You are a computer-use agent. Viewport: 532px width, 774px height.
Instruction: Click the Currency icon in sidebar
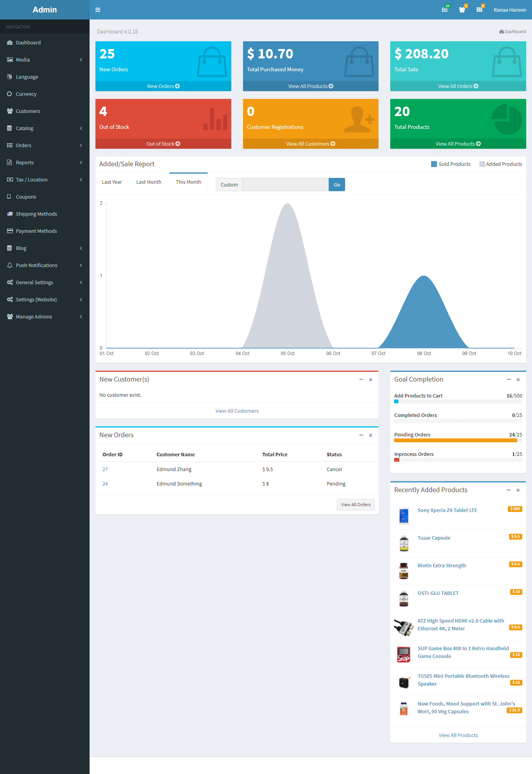point(9,94)
